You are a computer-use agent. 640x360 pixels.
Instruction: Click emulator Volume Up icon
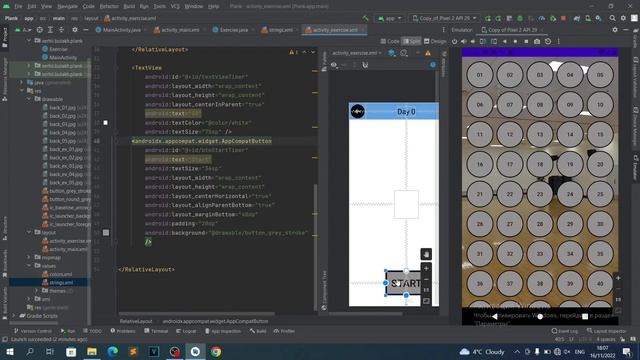click(x=464, y=41)
